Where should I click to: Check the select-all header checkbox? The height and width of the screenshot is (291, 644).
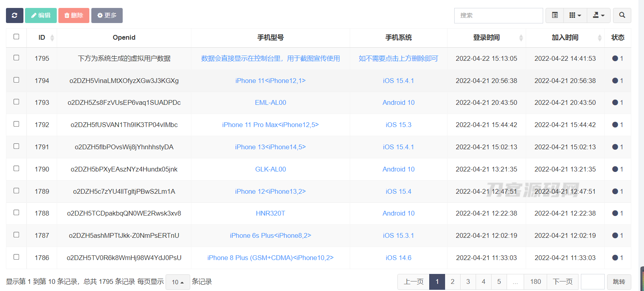[x=16, y=37]
